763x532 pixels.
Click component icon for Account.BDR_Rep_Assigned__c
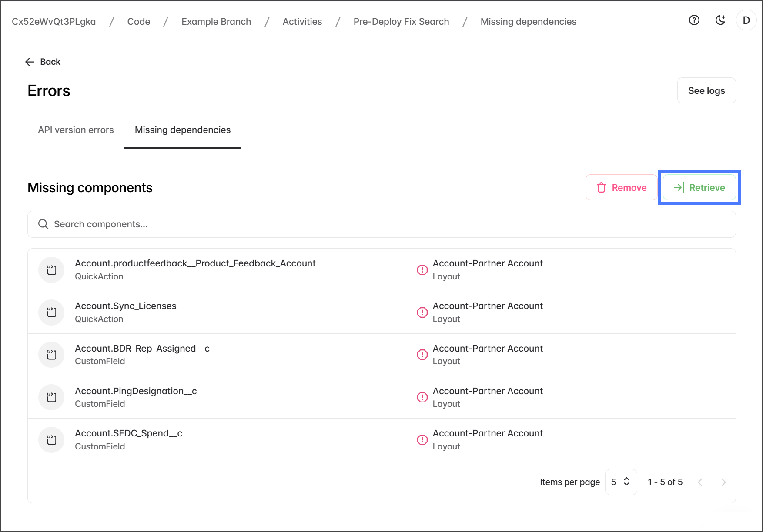51,355
